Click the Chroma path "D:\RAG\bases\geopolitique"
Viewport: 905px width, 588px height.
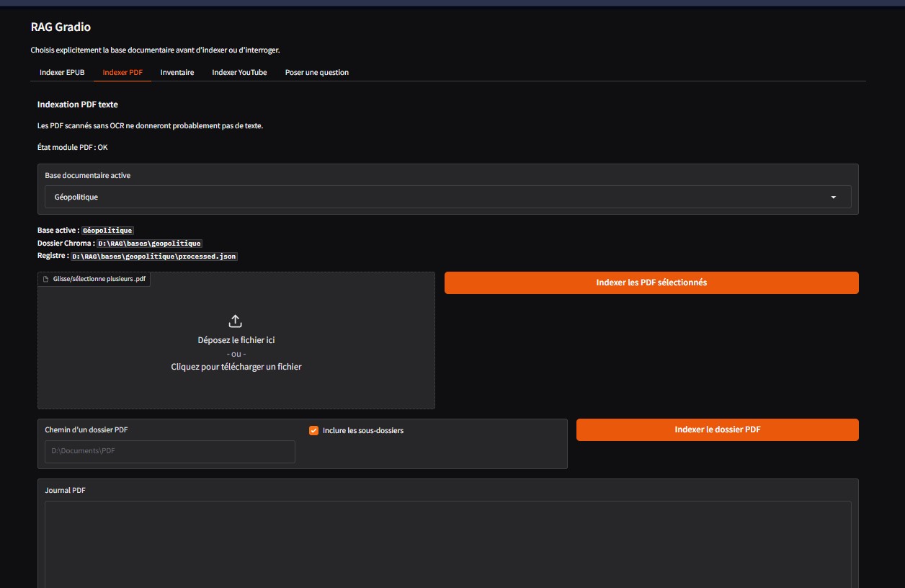point(149,244)
